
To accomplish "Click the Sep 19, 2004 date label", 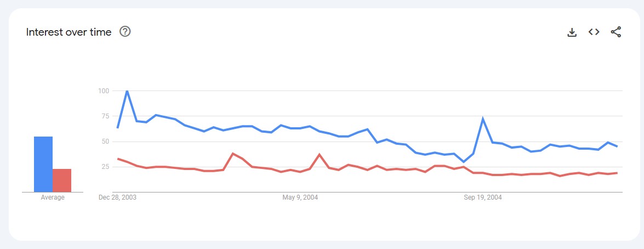I will coord(483,197).
